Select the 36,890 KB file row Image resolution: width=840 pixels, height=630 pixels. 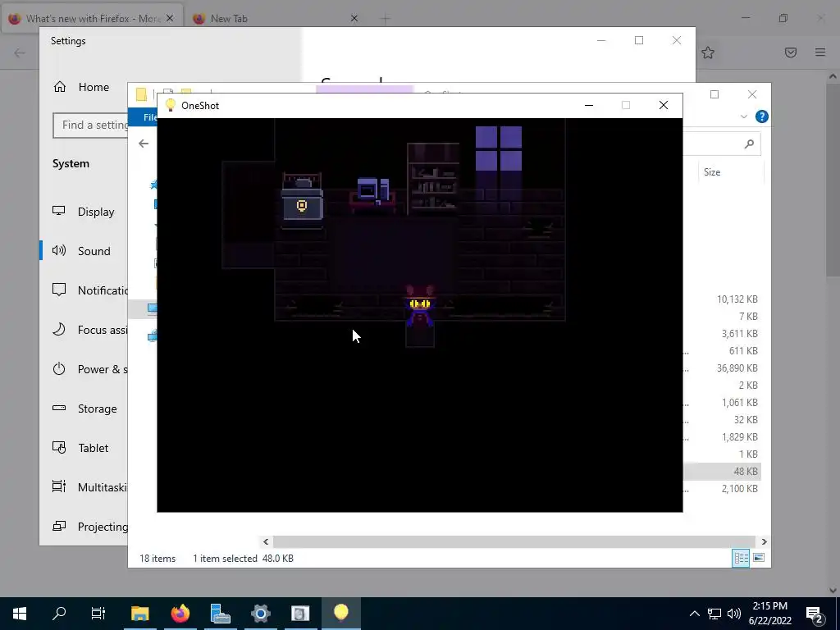(x=722, y=368)
